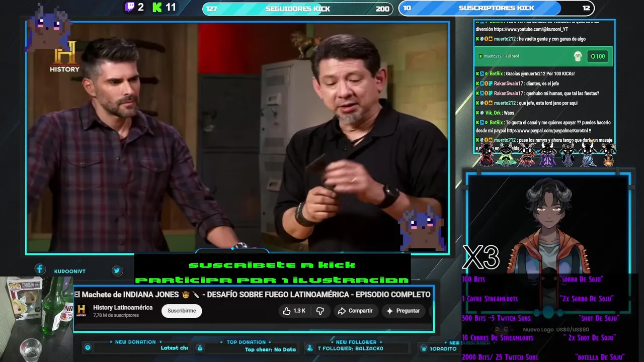
Task: Click the webcam view with soju bottle
Action: (36, 319)
